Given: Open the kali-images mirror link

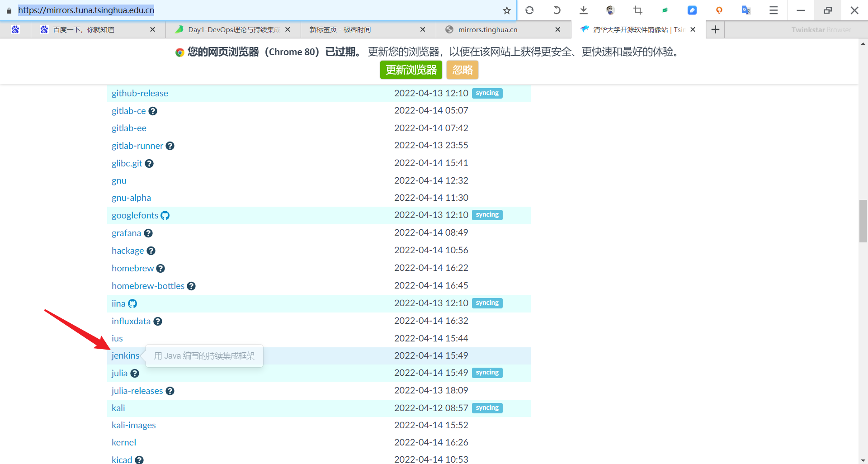Looking at the screenshot, I should 133,425.
